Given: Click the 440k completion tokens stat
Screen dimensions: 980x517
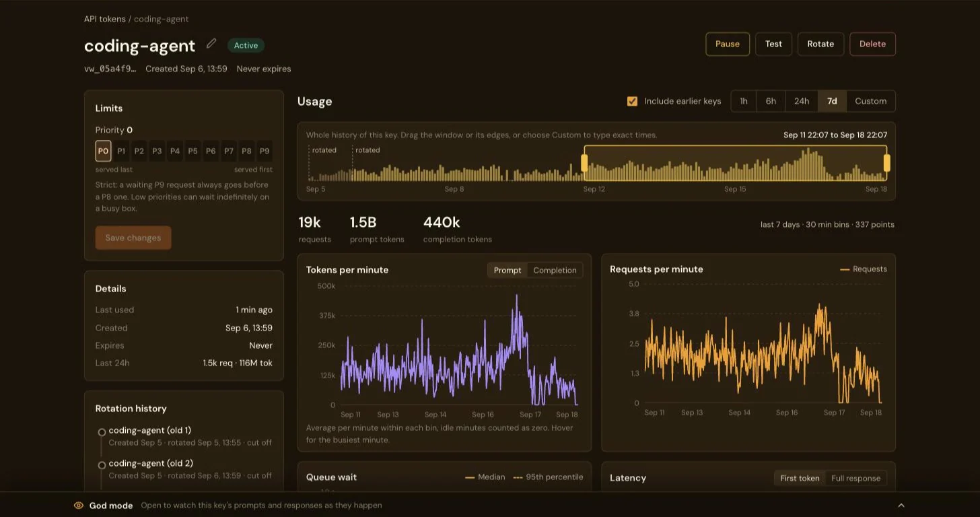Looking at the screenshot, I should pyautogui.click(x=458, y=229).
